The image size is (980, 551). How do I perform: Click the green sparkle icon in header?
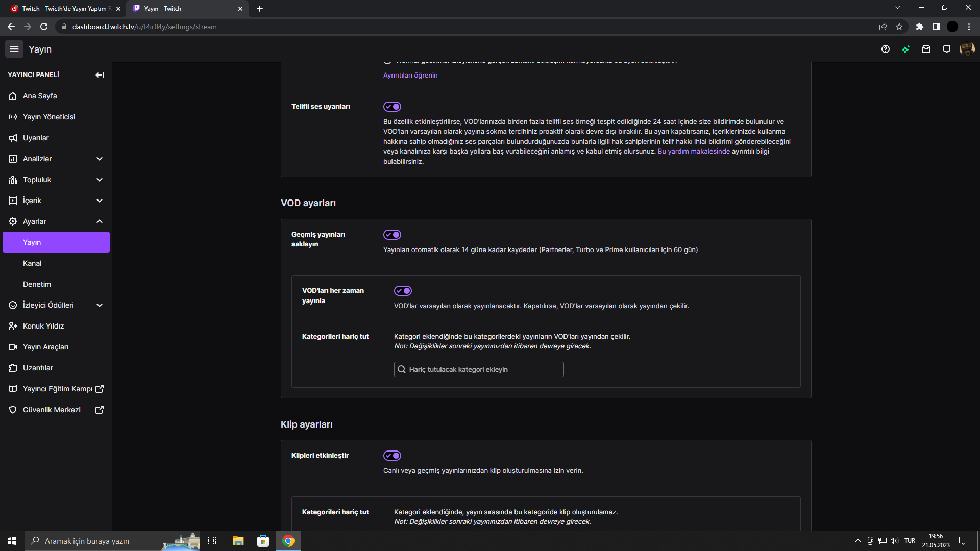coord(906,49)
